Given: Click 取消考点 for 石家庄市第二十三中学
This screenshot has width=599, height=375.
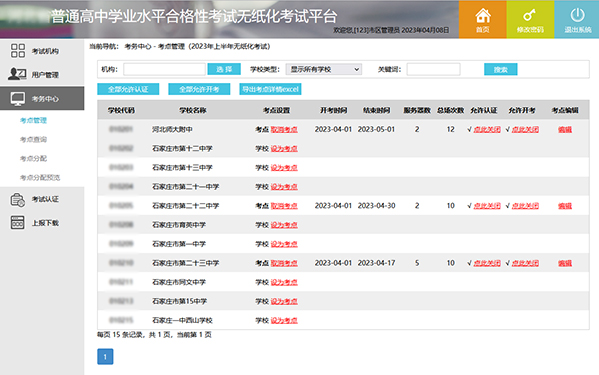Looking at the screenshot, I should click(x=284, y=263).
